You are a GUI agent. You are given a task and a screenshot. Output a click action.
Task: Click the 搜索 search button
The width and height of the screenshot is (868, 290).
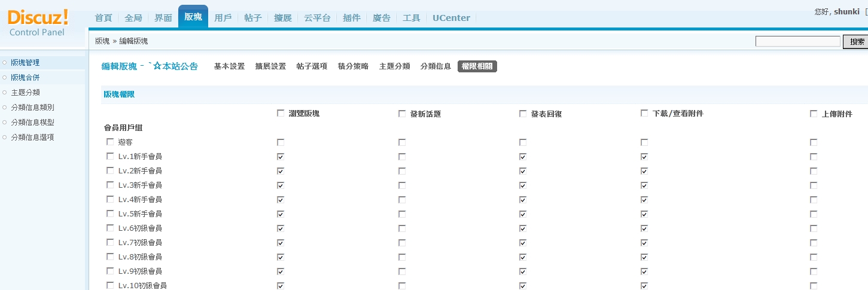(856, 41)
